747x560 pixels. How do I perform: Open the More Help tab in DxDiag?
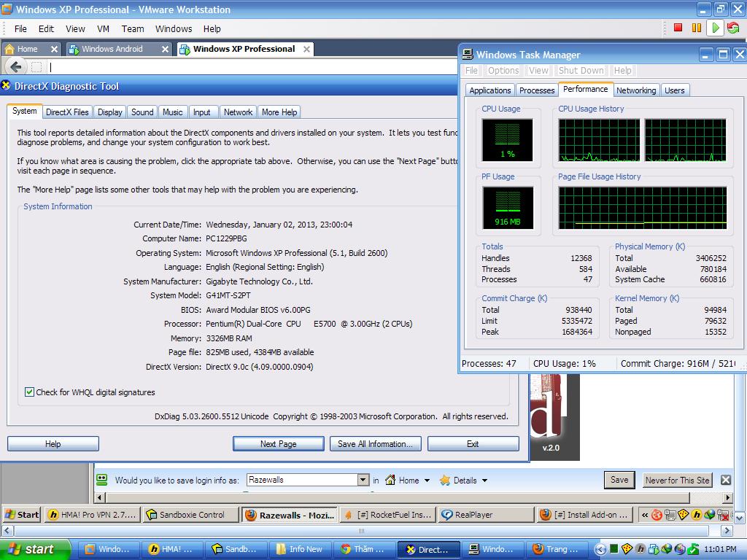[x=279, y=112]
